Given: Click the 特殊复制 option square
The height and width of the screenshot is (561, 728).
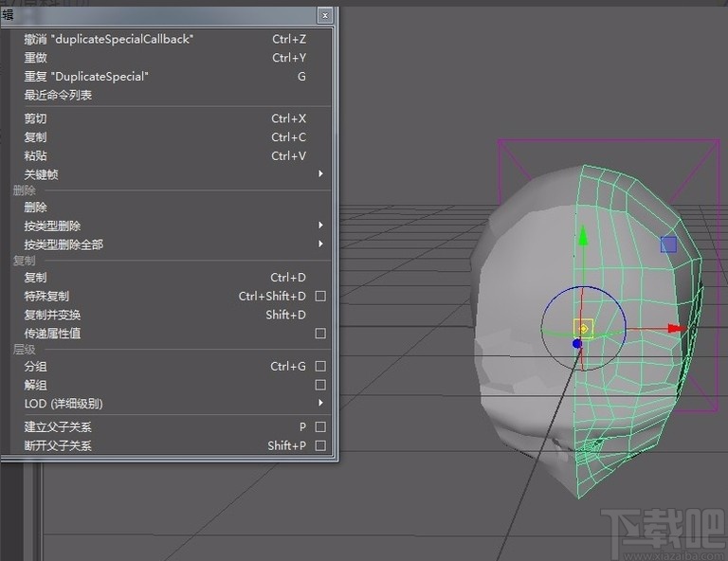Looking at the screenshot, I should [320, 297].
